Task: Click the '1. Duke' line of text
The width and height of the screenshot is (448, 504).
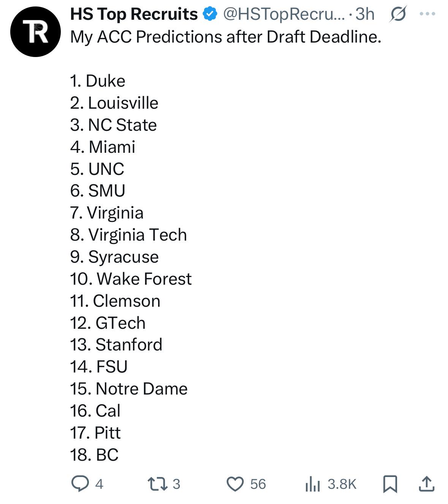Action: [x=98, y=81]
